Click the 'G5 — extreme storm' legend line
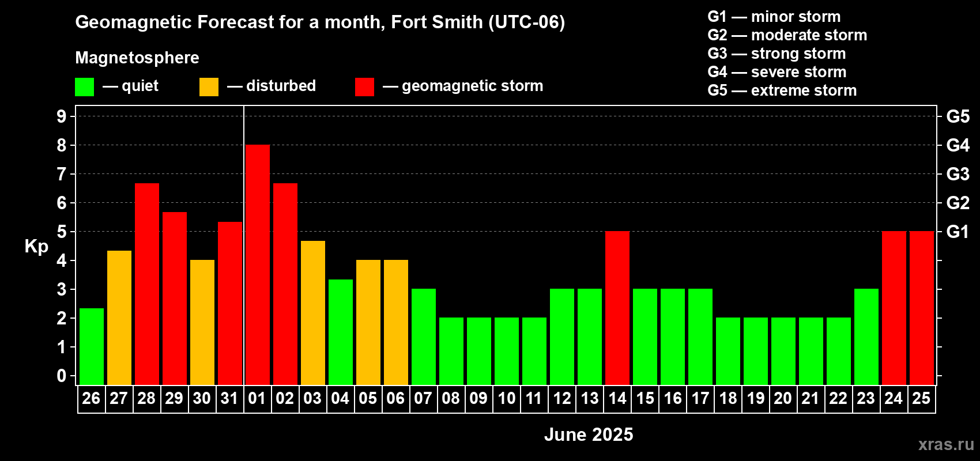Screen dimensions: 980x461 [782, 90]
